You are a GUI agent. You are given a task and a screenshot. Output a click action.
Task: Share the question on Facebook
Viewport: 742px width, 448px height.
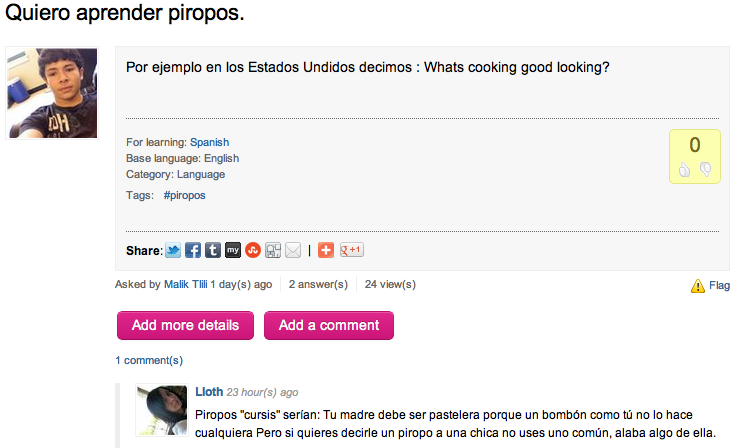pos(193,250)
